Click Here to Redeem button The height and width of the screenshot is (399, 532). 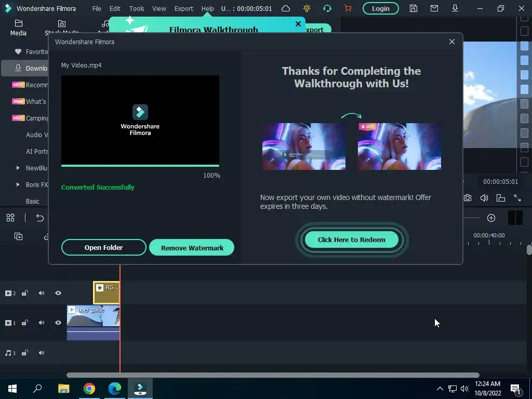352,240
